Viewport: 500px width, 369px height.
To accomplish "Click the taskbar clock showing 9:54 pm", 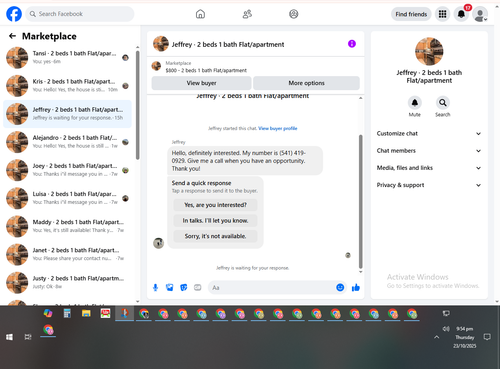I will (x=464, y=337).
